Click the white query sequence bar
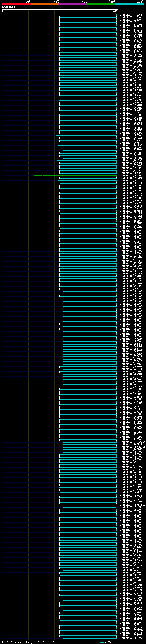The height and width of the screenshot is (644, 146). pyautogui.click(x=60, y=9)
